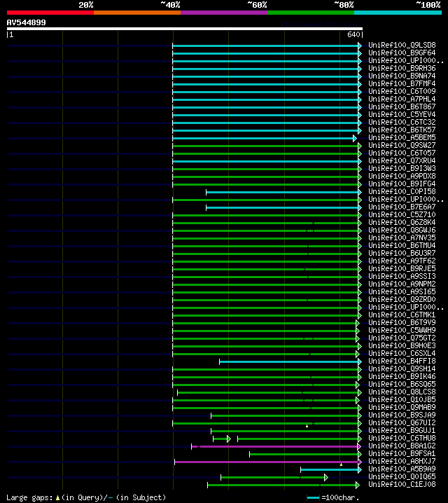
Task: Open hit label UniRef100_A9NPM2
Action: coord(402,284)
